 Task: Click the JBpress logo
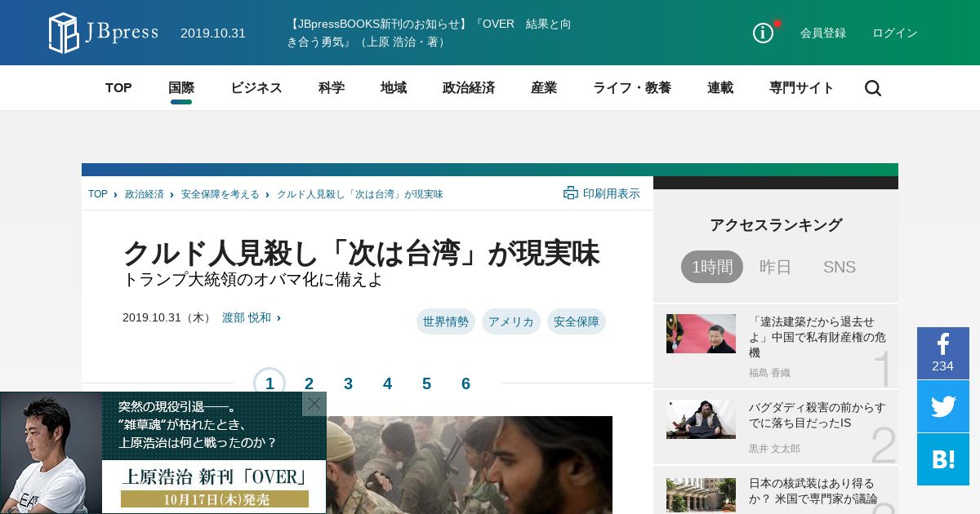[103, 33]
